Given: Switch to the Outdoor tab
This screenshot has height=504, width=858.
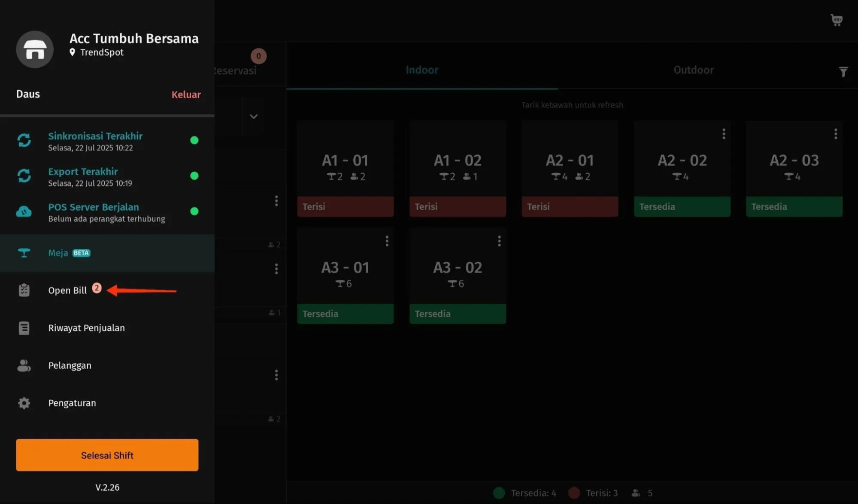Looking at the screenshot, I should (x=693, y=70).
